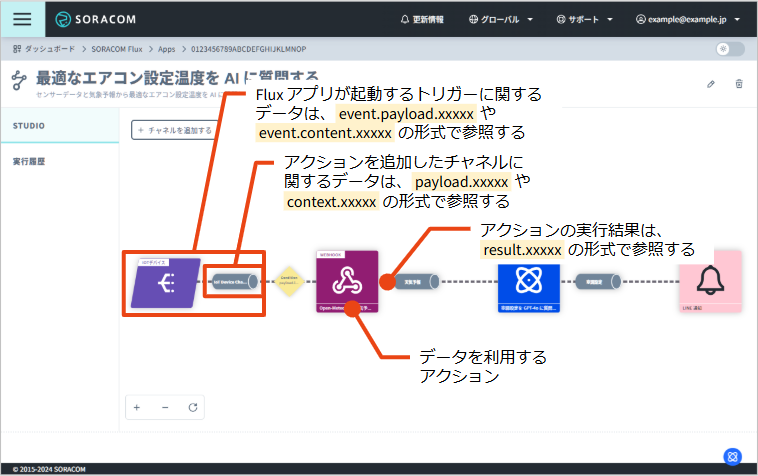Open the IoT Device Channel pipe

[235, 282]
